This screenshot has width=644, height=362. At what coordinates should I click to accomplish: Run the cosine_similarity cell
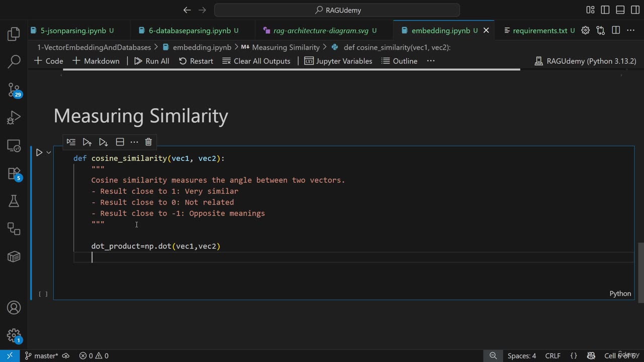pos(39,152)
